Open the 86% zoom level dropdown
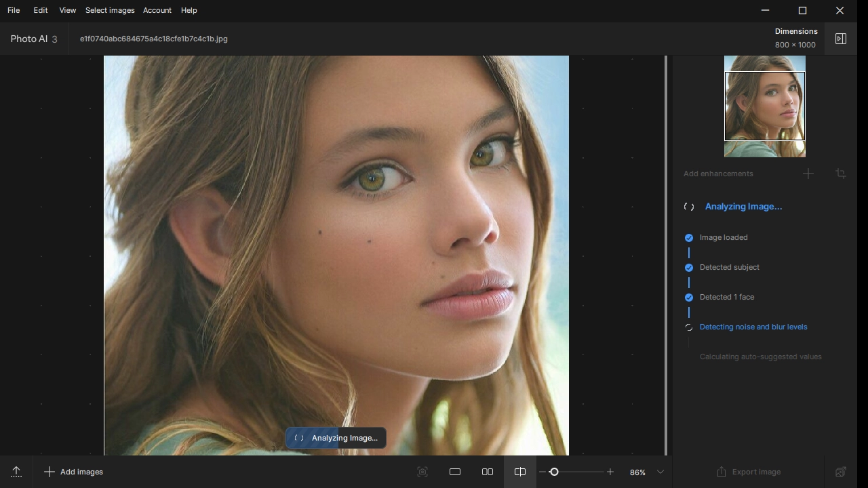This screenshot has width=868, height=488. 642,472
